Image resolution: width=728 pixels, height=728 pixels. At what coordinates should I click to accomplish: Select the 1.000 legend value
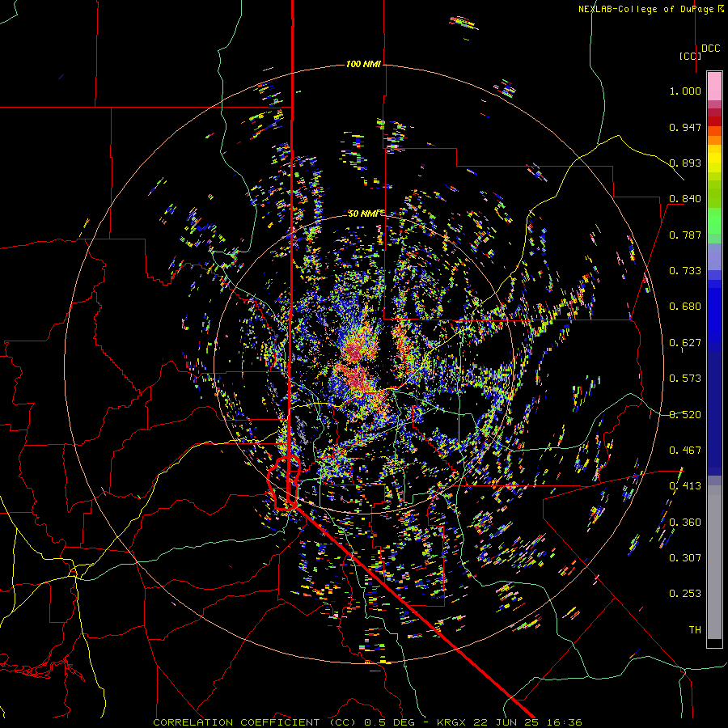[685, 91]
